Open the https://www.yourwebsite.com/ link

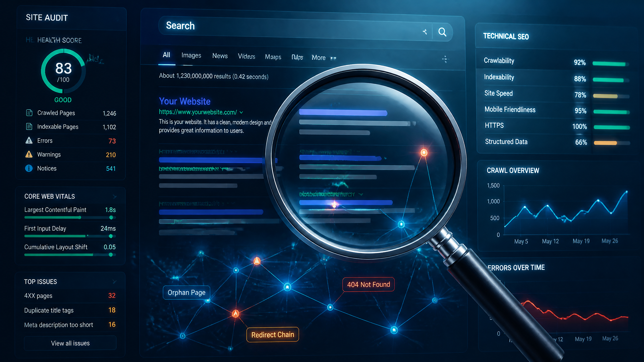(x=198, y=112)
